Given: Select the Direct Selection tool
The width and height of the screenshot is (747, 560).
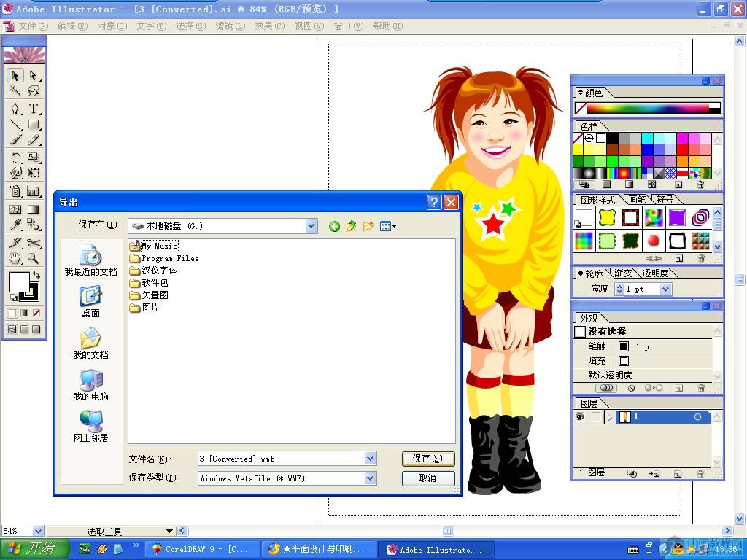Looking at the screenshot, I should tap(33, 75).
